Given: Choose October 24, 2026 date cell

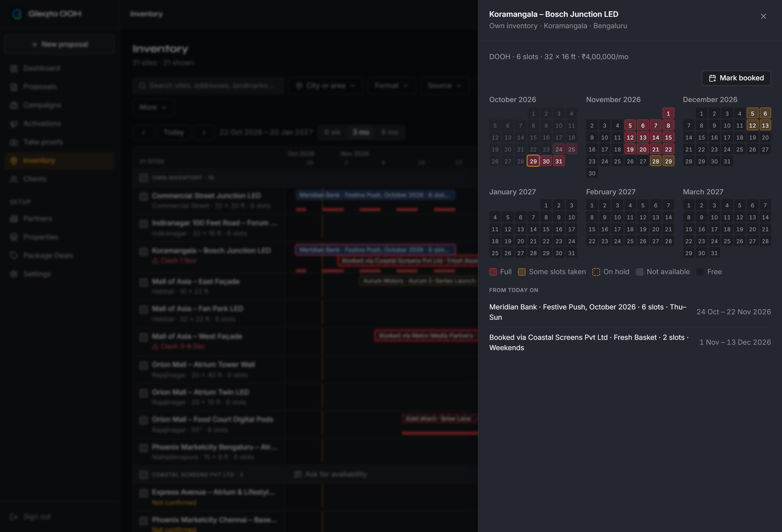Looking at the screenshot, I should pos(559,149).
